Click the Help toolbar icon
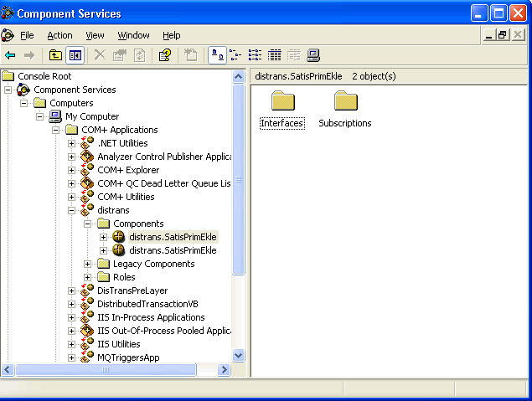532x401 pixels. tap(165, 55)
